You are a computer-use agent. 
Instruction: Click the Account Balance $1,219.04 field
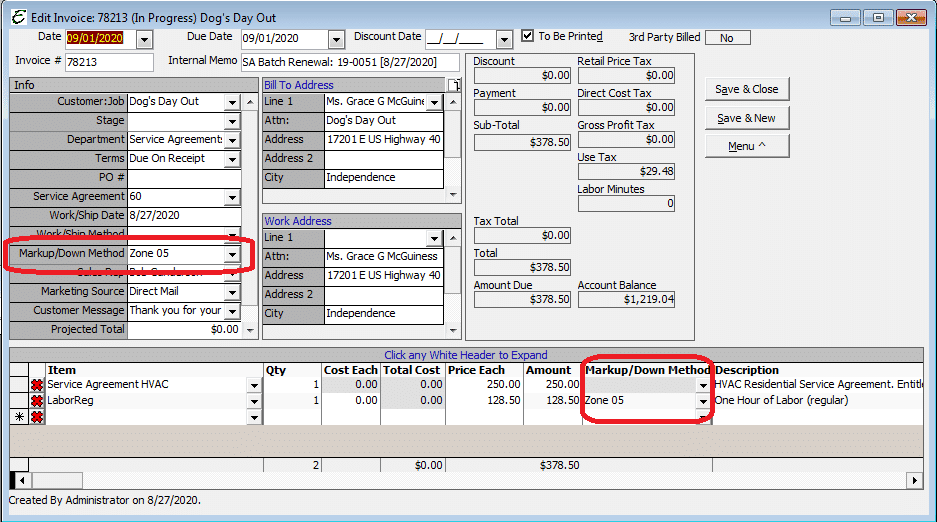coord(626,299)
